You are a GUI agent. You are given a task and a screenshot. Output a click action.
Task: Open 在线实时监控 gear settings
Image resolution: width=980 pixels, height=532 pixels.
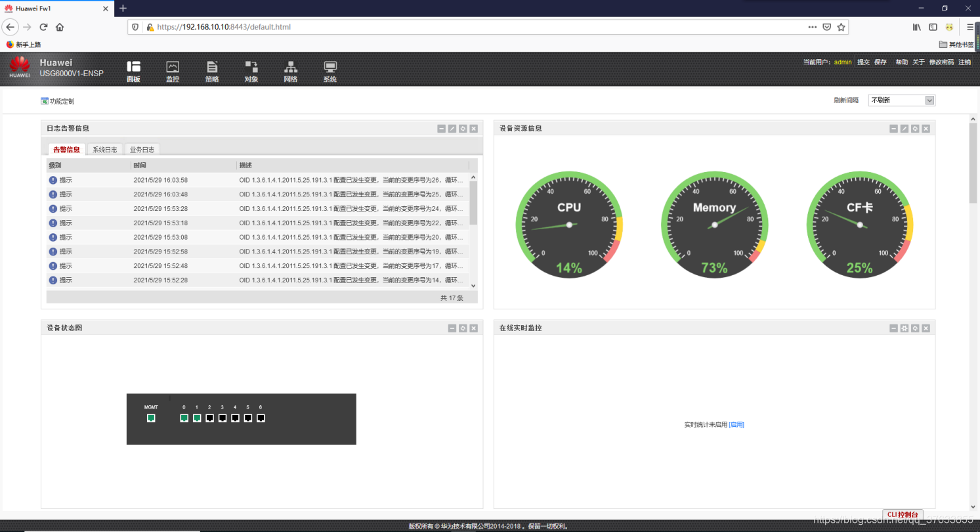pyautogui.click(x=905, y=328)
